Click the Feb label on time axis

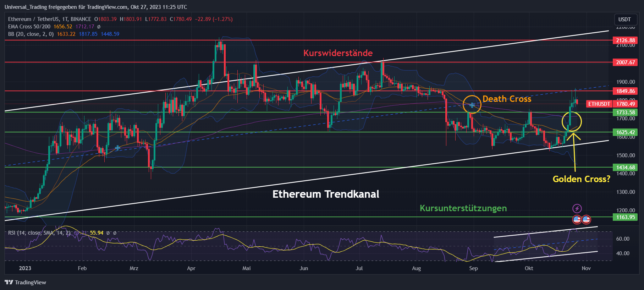pos(82,268)
